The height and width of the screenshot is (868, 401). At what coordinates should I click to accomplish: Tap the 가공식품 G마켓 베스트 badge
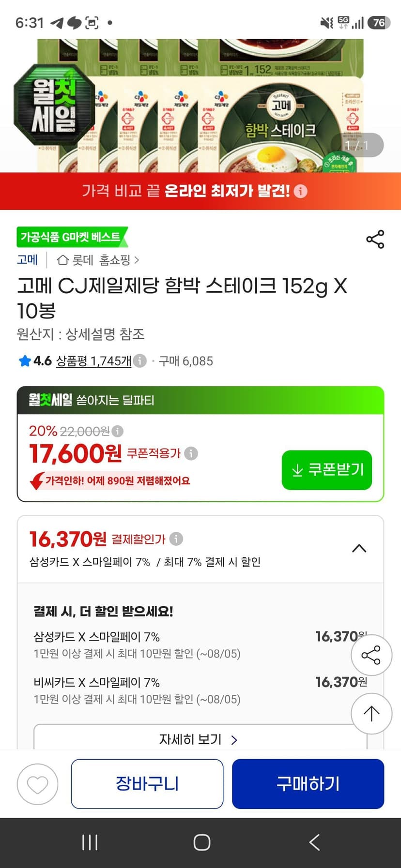pos(72,237)
